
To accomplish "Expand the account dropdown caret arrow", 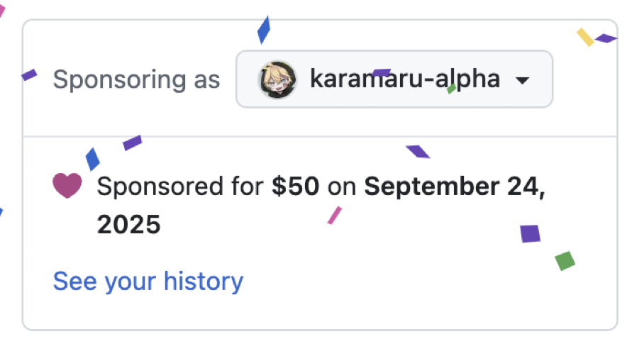I will [522, 80].
